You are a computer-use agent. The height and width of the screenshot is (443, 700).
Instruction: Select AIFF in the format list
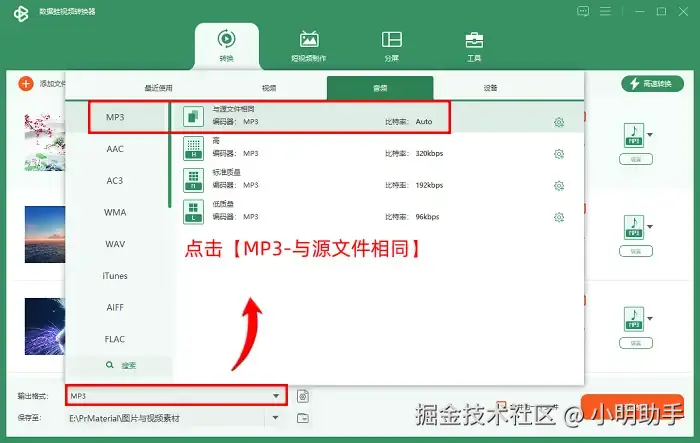point(115,307)
